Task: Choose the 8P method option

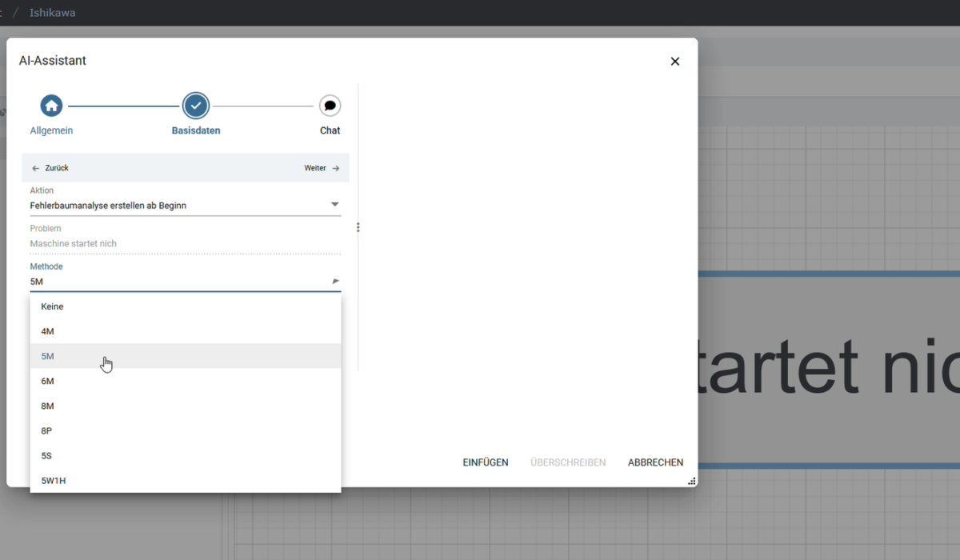Action: click(x=186, y=430)
